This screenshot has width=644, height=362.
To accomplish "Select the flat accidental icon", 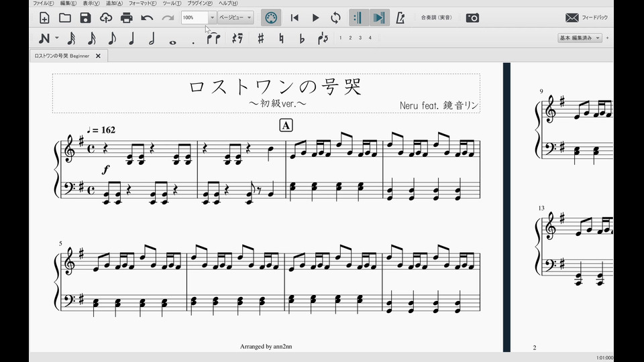I will pyautogui.click(x=302, y=39).
